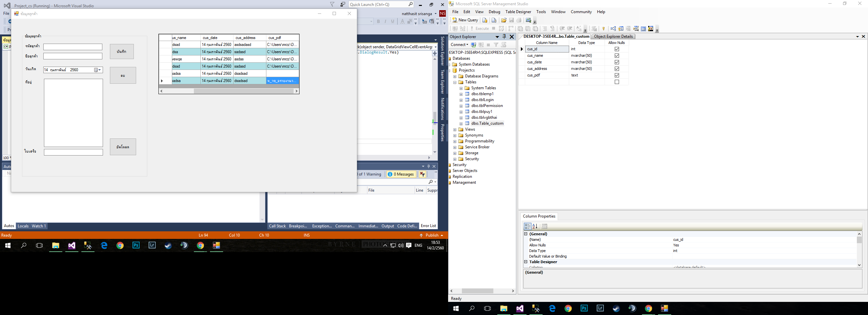
Task: Pin the Object Explorer panel
Action: point(504,37)
